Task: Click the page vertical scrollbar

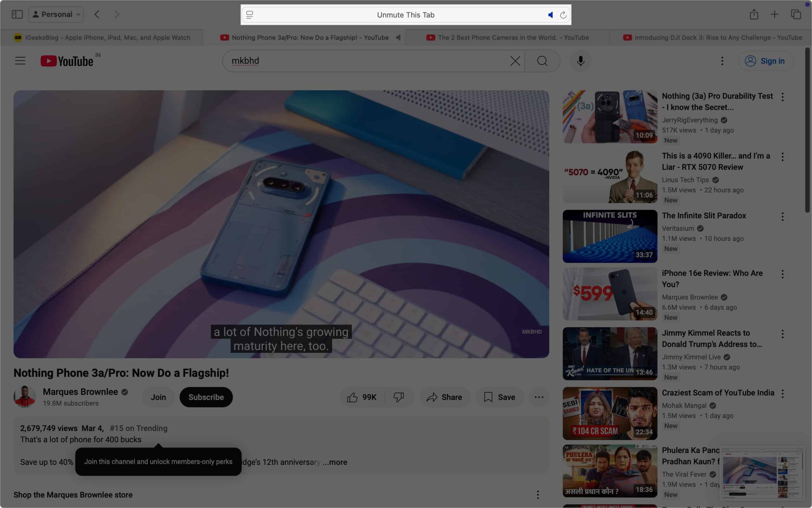Action: (x=807, y=130)
